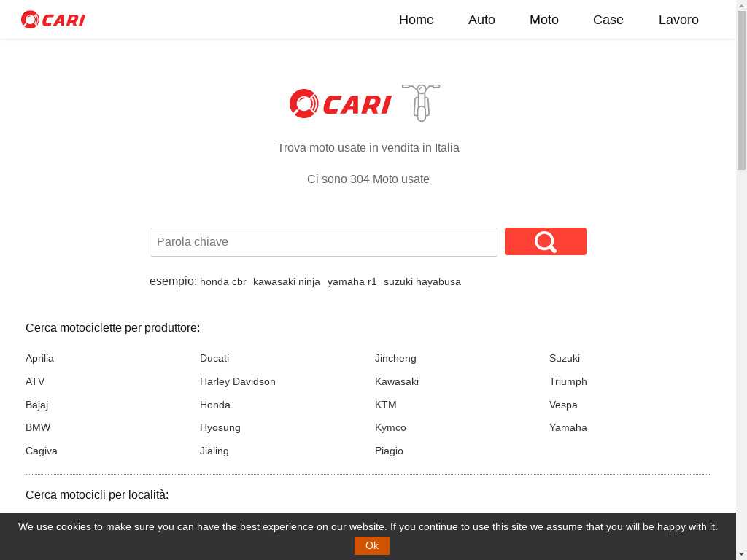Open the BMW manufacturer link
The height and width of the screenshot is (560, 747).
click(38, 427)
